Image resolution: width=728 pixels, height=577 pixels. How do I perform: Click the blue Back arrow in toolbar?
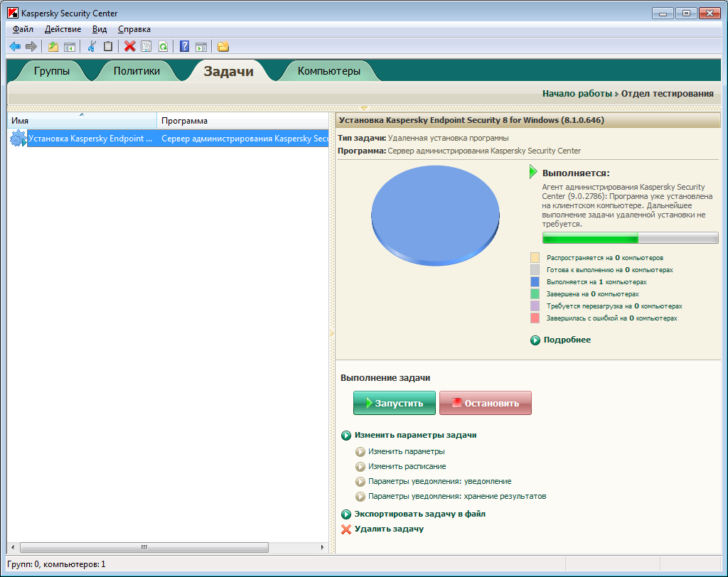pos(15,46)
